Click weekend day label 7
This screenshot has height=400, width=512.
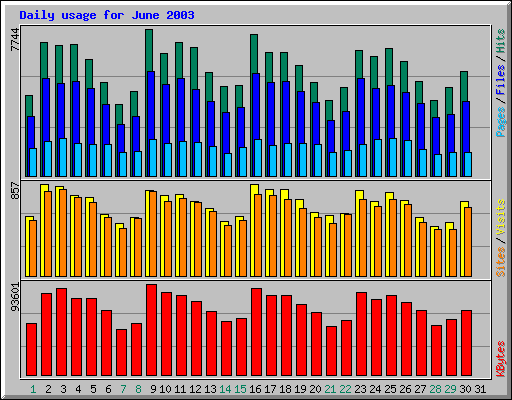tap(123, 389)
